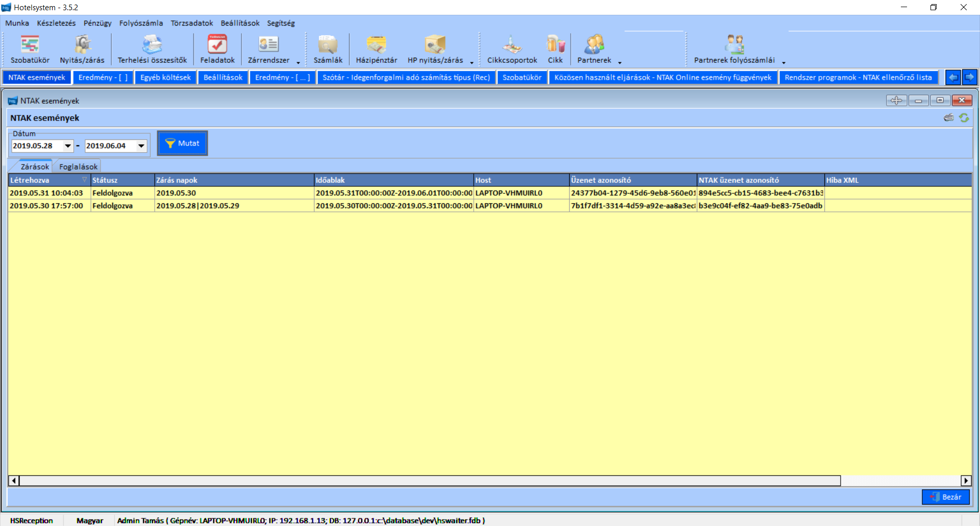Viewport: 980px width, 526px height.
Task: Open the Cikkcsoportok icon
Action: 512,50
